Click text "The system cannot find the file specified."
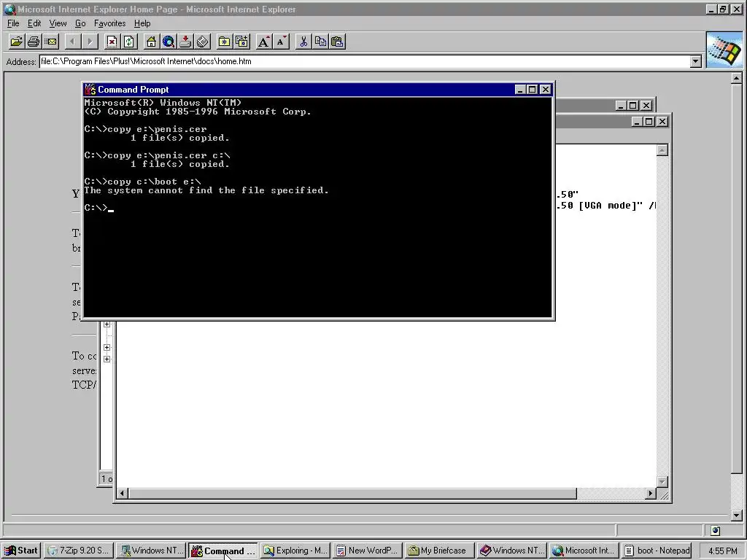 tap(206, 190)
